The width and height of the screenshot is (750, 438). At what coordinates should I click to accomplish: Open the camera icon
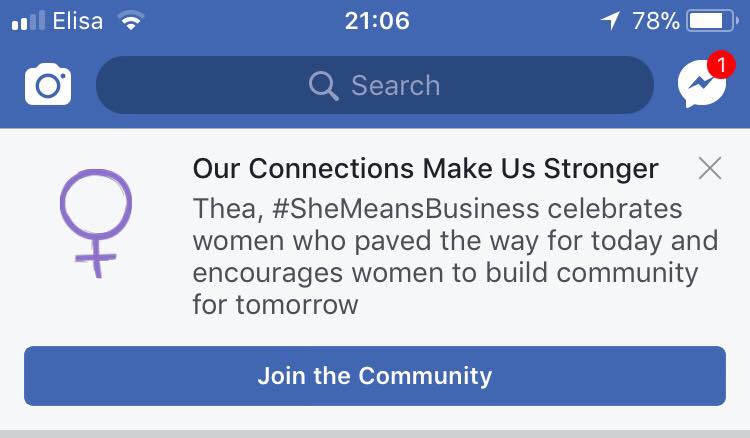coord(48,84)
